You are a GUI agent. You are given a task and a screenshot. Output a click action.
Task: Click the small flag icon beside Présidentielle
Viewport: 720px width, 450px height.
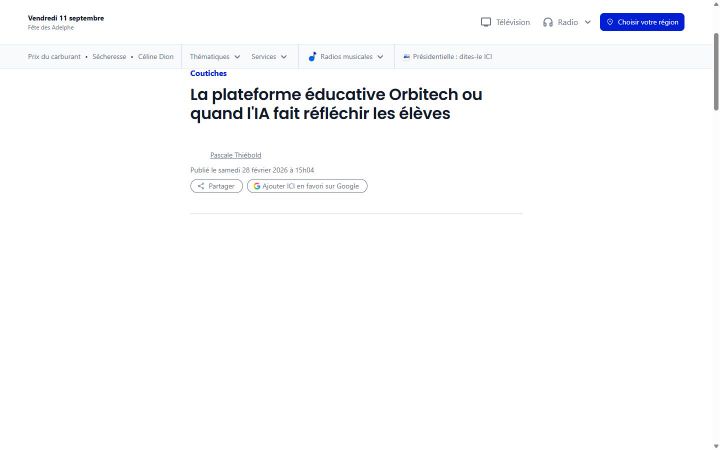(406, 56)
